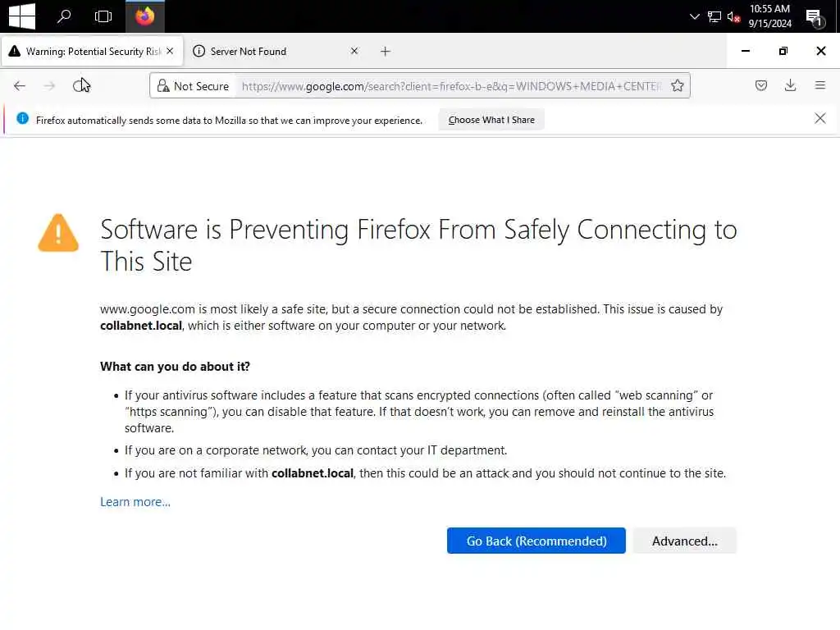Screen dimensions: 840x630
Task: Open Task View in the taskbar
Action: click(x=103, y=16)
